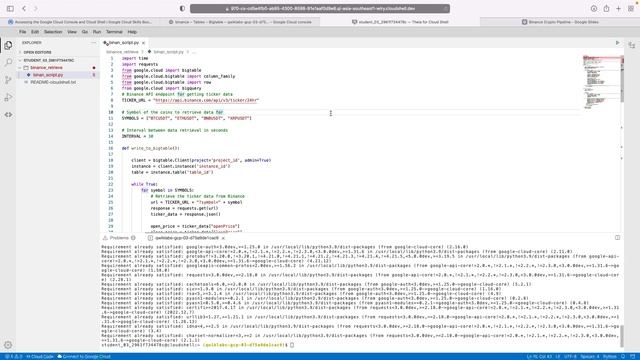Open the Binance API URL link in code
640x360 pixels.
[206, 100]
